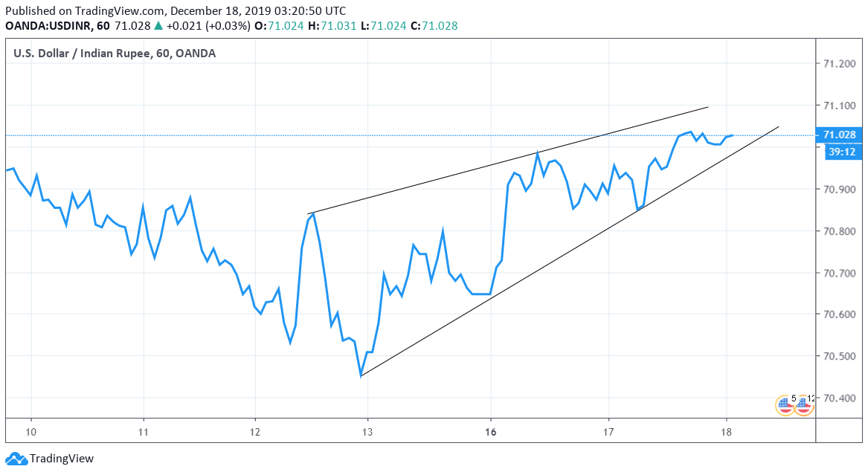Click the 70.400 price axis label
The height and width of the screenshot is (475, 868).
(839, 398)
